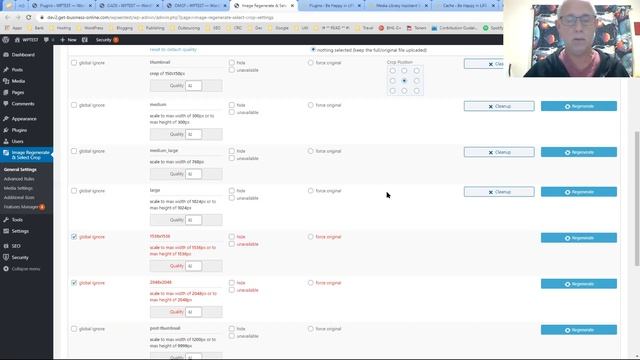Visit the WPTEST site home link
The height and width of the screenshot is (360, 640).
pyautogui.click(x=27, y=40)
